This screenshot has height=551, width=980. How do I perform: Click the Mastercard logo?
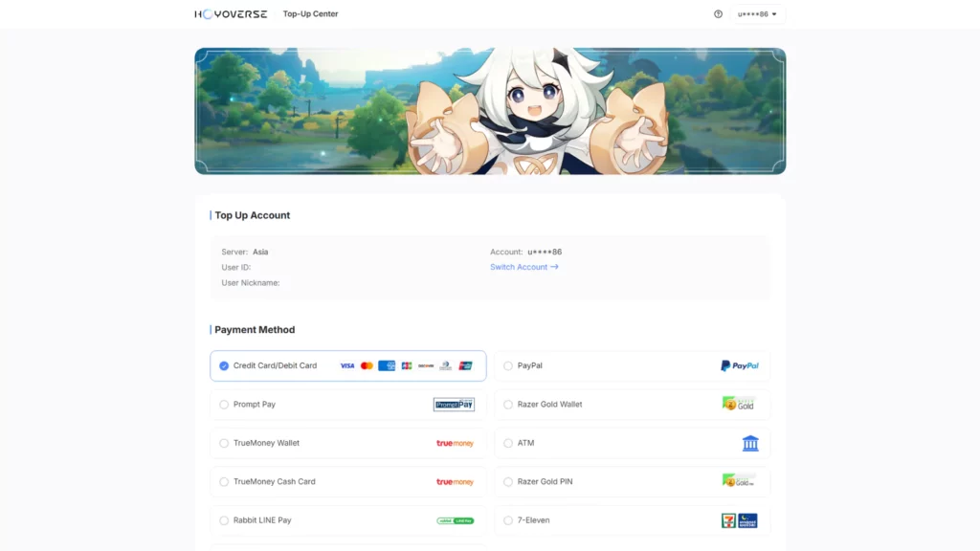[367, 366]
